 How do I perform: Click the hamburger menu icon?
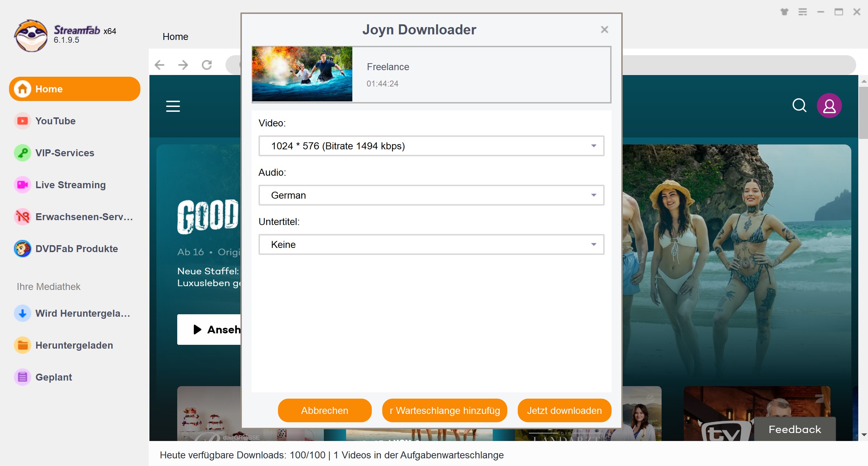pos(173,106)
